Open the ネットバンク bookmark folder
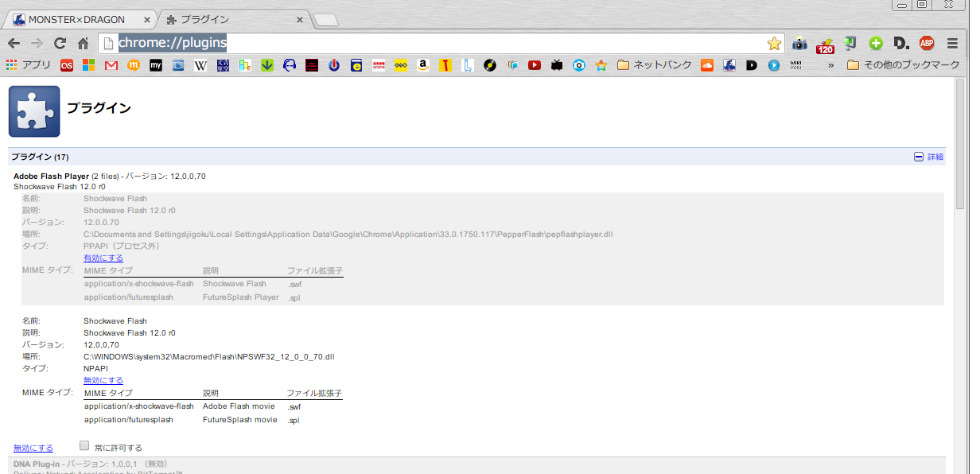The height and width of the screenshot is (474, 980). coord(655,65)
